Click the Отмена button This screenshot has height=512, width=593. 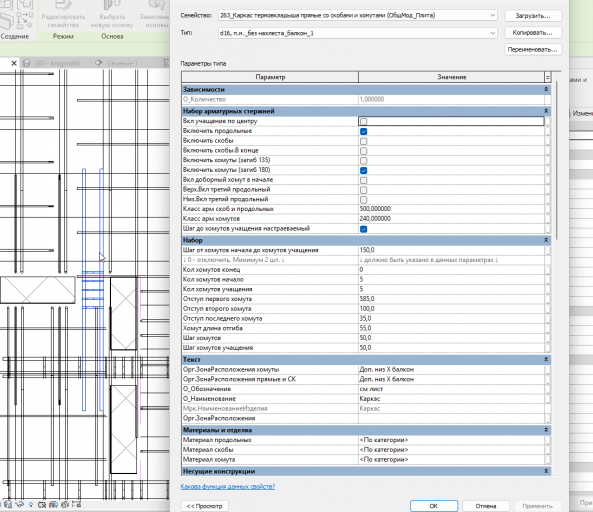coord(486,506)
